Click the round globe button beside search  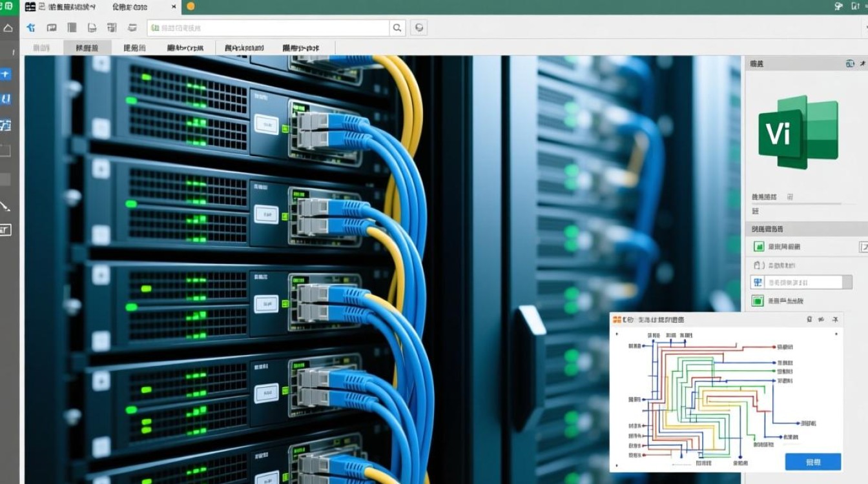pyautogui.click(x=419, y=28)
